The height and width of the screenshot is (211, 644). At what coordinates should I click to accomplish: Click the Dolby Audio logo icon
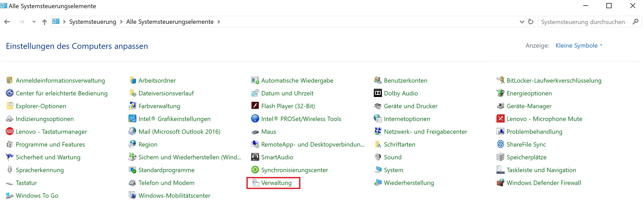click(x=378, y=93)
